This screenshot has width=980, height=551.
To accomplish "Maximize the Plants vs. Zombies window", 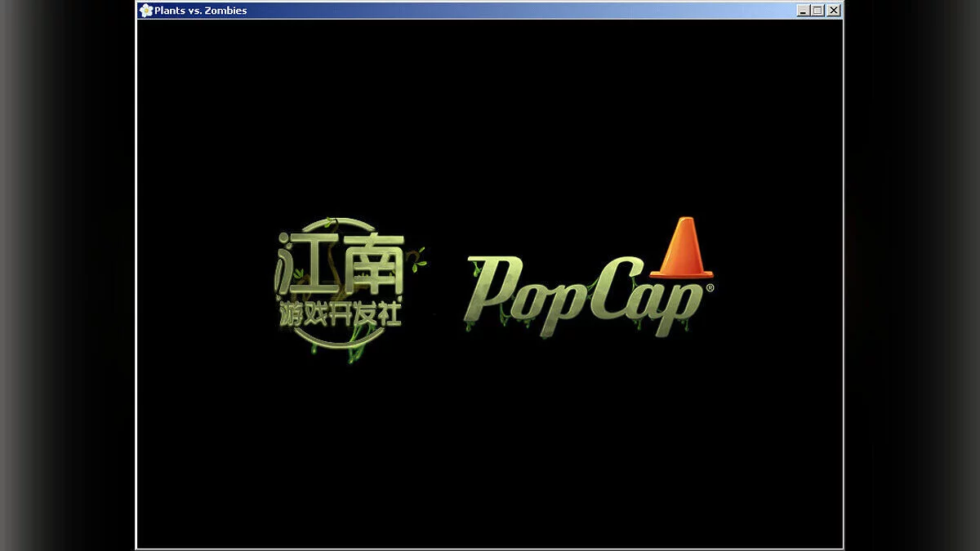I will pyautogui.click(x=817, y=11).
